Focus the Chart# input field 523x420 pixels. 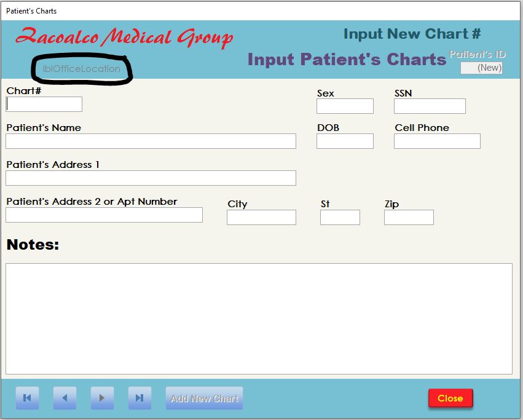[x=44, y=104]
